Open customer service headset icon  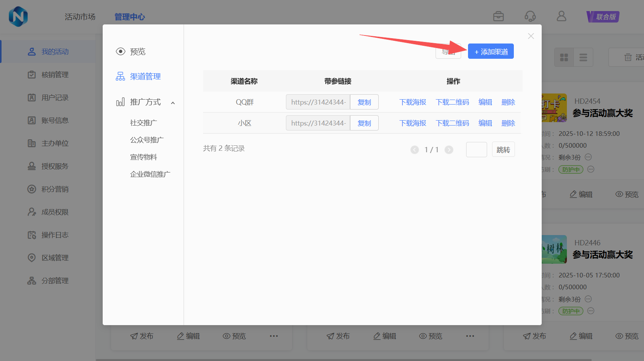coord(530,16)
